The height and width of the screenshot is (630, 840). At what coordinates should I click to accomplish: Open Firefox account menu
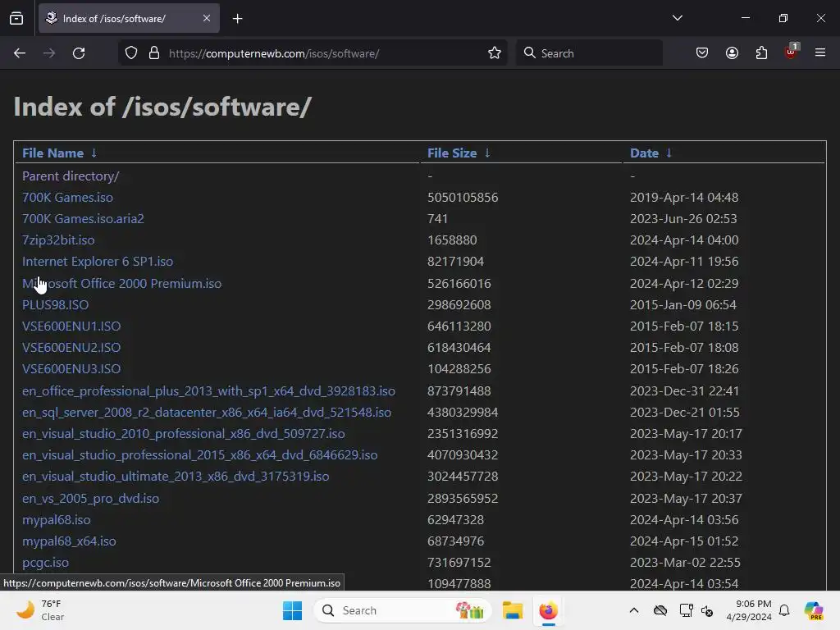(x=732, y=53)
